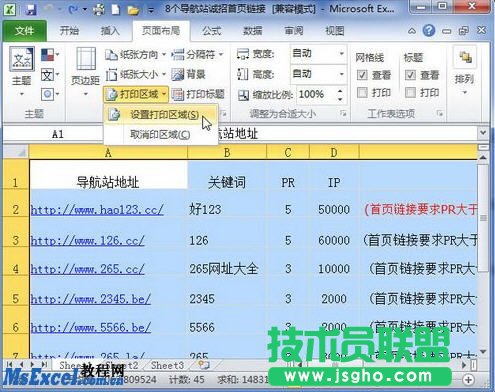This screenshot has width=495, height=392.
Task: Switch to the View (视图) tab
Action: 334,31
